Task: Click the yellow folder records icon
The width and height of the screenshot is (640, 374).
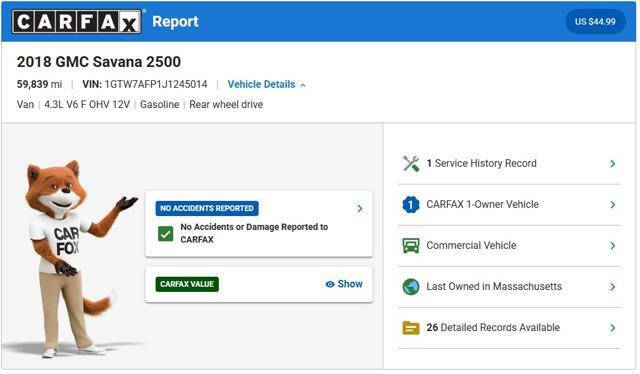Action: pyautogui.click(x=411, y=328)
